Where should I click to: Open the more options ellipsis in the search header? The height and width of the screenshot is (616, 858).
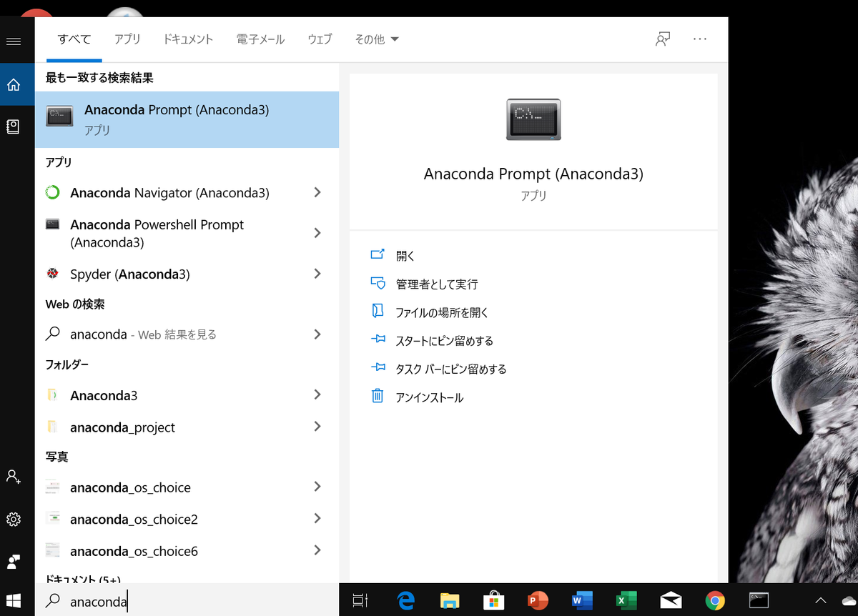pos(700,39)
